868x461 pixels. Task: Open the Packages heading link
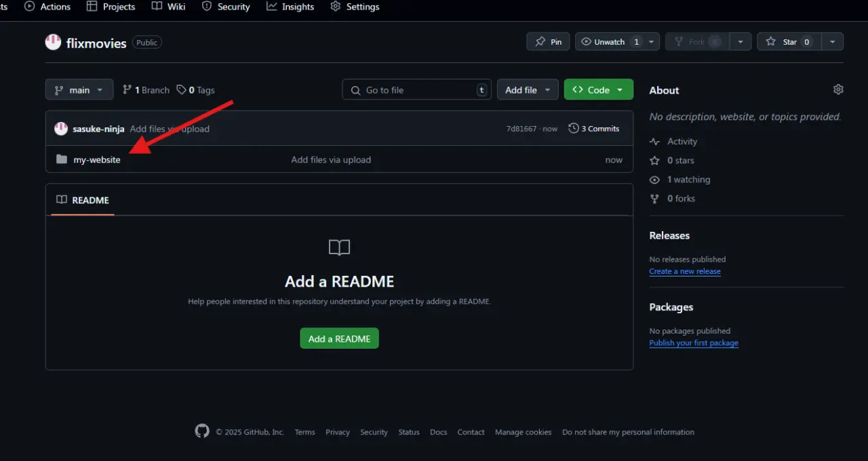(x=671, y=307)
